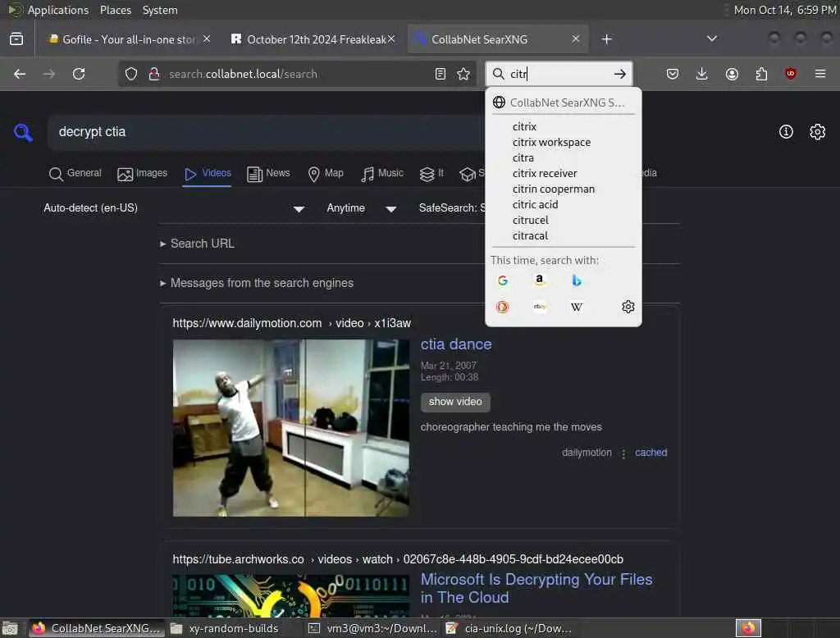This screenshot has width=840, height=638.
Task: Open the dailymotion result options menu
Action: click(623, 453)
